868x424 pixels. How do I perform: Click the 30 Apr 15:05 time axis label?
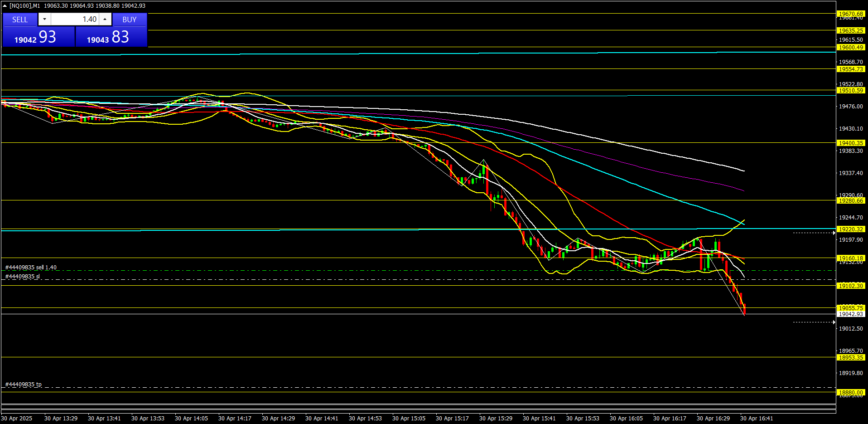[x=409, y=419]
